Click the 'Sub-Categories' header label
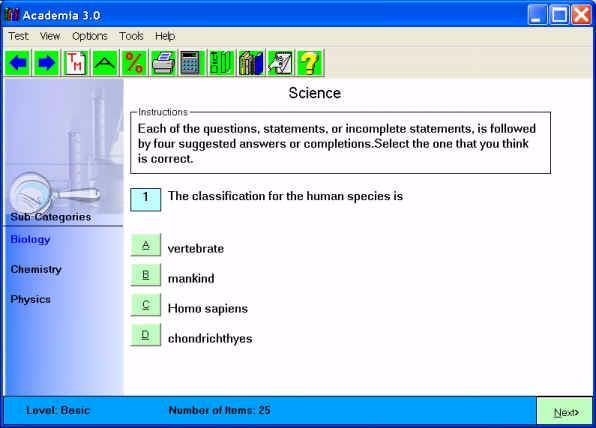The height and width of the screenshot is (428, 596). tap(51, 217)
